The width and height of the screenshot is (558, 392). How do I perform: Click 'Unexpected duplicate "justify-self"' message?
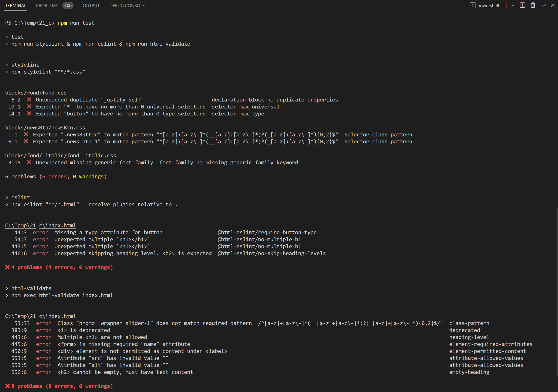pyautogui.click(x=90, y=100)
